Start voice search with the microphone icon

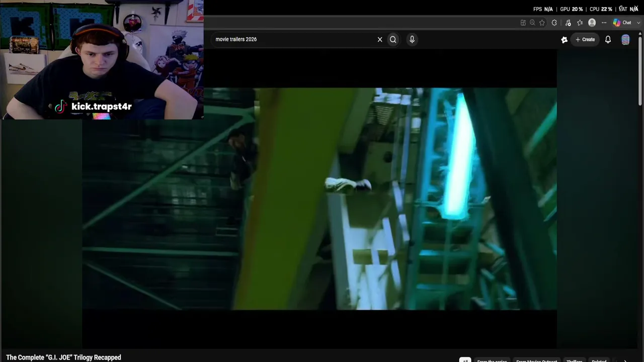[x=412, y=39]
